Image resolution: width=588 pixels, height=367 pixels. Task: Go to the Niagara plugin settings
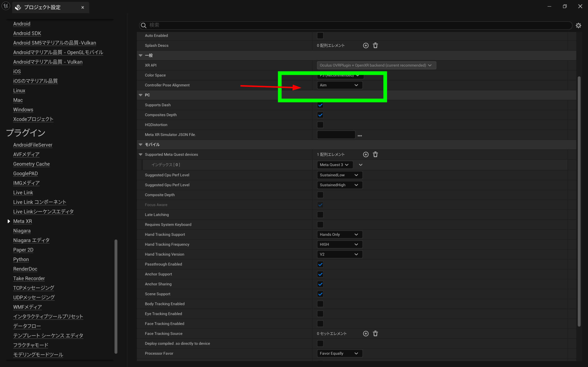pos(22,231)
